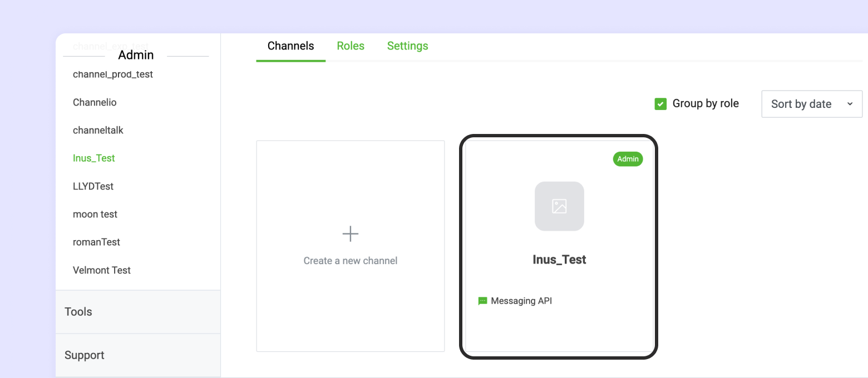Click the green Messaging API chat icon
This screenshot has width=868, height=378.
tap(482, 301)
